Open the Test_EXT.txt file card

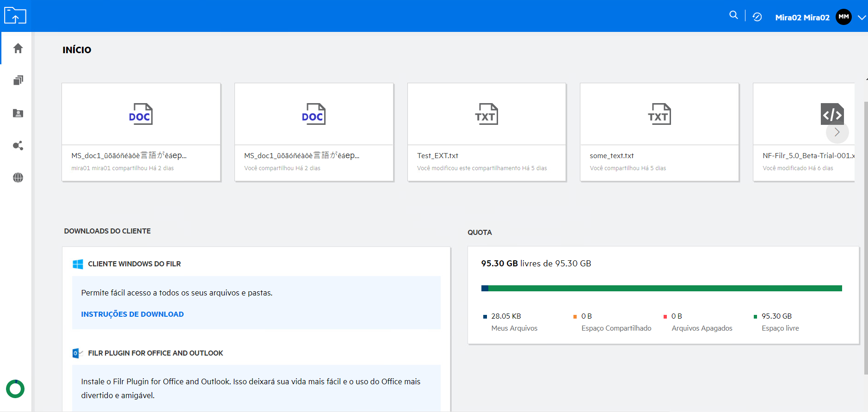(486, 132)
